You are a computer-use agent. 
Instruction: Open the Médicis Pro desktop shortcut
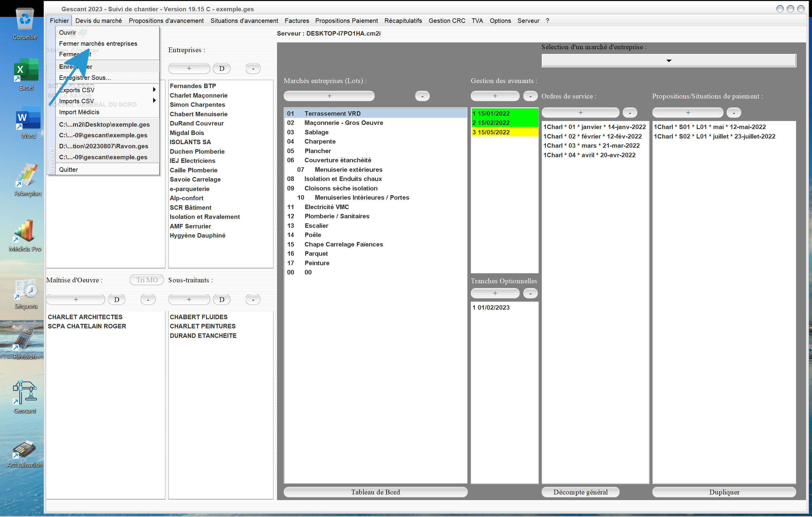(25, 236)
